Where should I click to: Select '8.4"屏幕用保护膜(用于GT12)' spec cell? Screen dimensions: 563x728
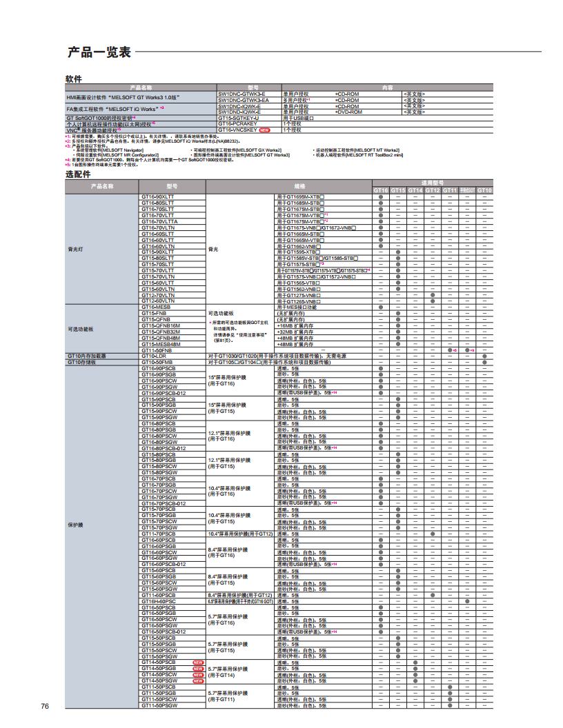point(239,595)
